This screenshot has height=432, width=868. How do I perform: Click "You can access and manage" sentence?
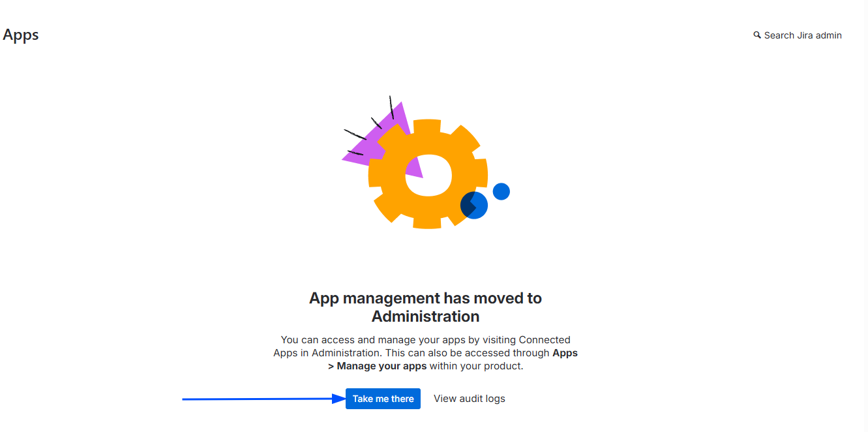click(x=425, y=340)
